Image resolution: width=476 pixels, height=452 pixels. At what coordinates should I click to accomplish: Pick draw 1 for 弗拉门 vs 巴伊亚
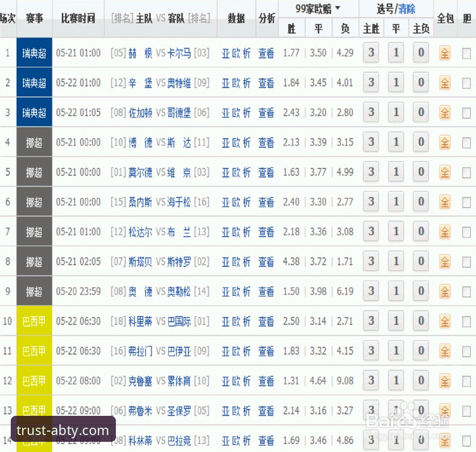[396, 351]
